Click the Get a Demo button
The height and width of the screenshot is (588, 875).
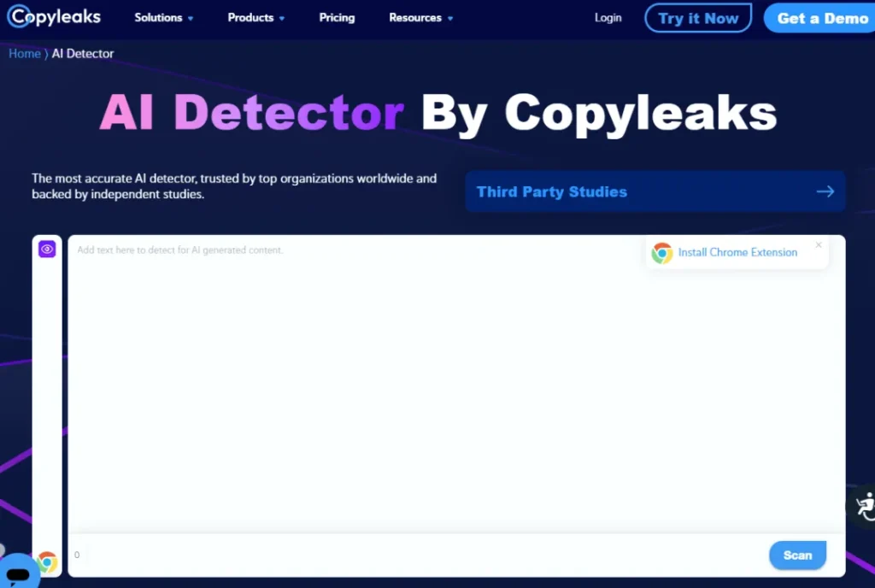[823, 18]
